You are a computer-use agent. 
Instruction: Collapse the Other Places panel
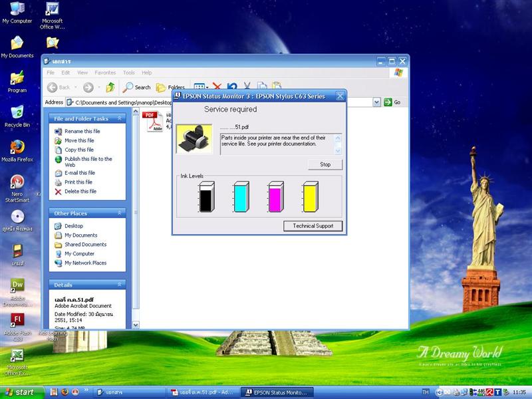tap(120, 213)
